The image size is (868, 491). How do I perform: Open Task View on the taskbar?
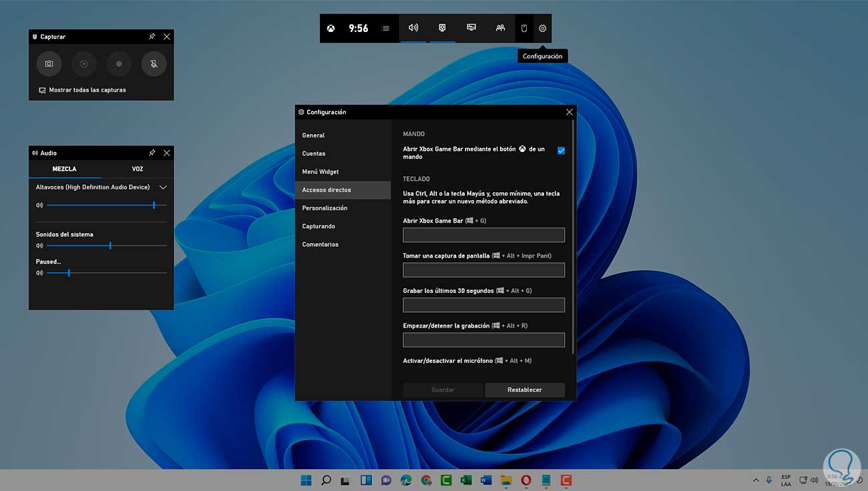[x=346, y=480]
